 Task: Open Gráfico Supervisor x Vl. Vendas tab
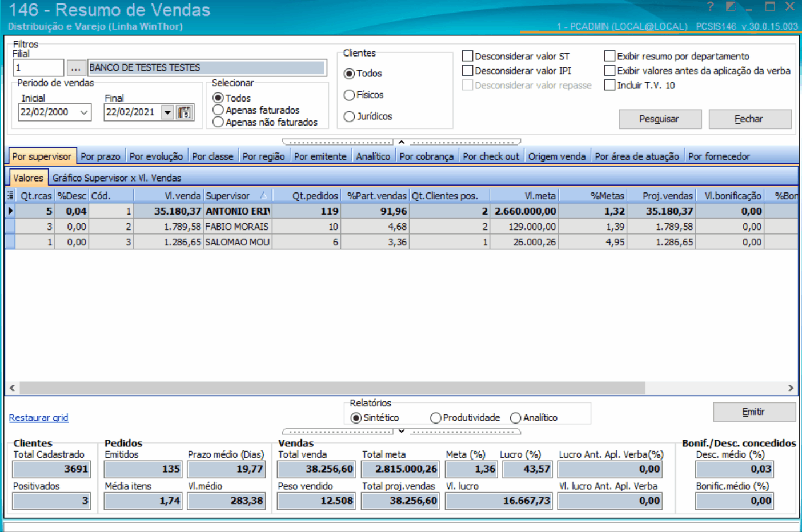tap(117, 178)
